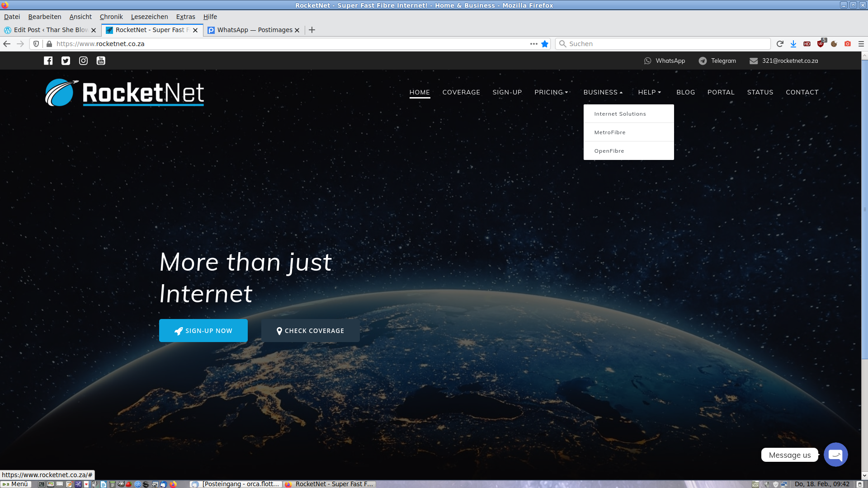868x488 pixels.
Task: Click the 321@rocketnet.co.za email link
Action: click(x=784, y=61)
